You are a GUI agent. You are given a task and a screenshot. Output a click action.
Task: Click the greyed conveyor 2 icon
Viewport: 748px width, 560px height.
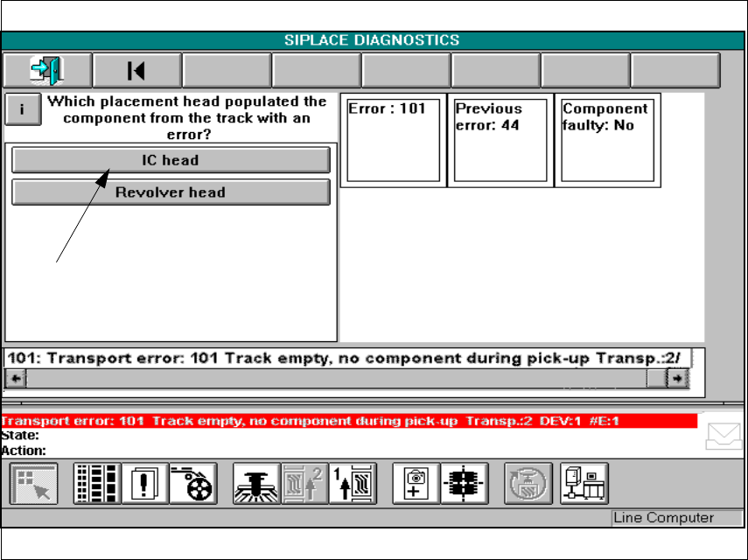[x=304, y=484]
